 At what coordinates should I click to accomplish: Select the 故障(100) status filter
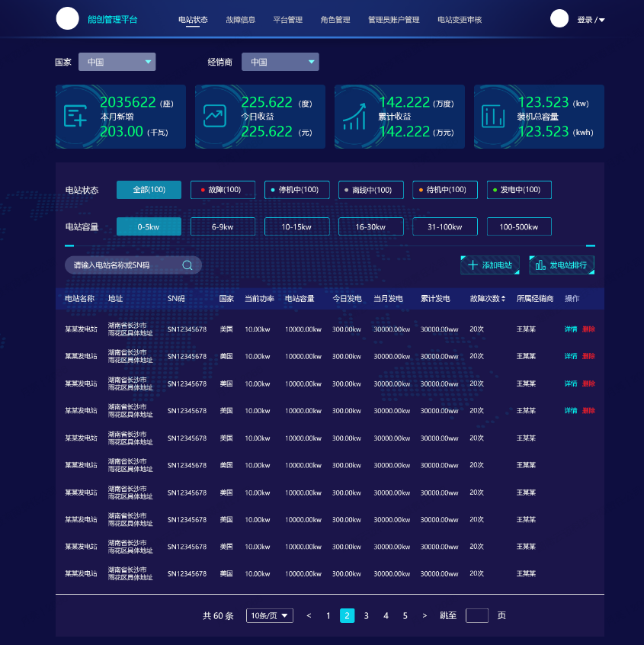223,190
